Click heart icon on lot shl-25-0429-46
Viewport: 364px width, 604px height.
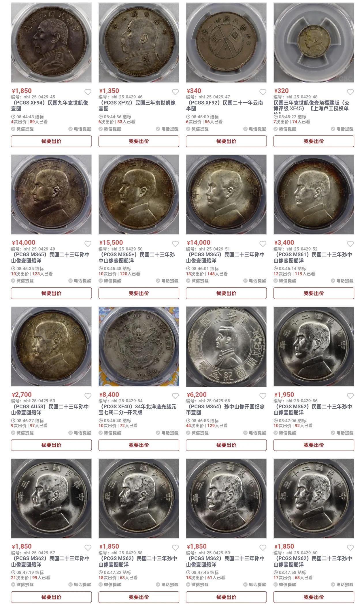point(176,92)
